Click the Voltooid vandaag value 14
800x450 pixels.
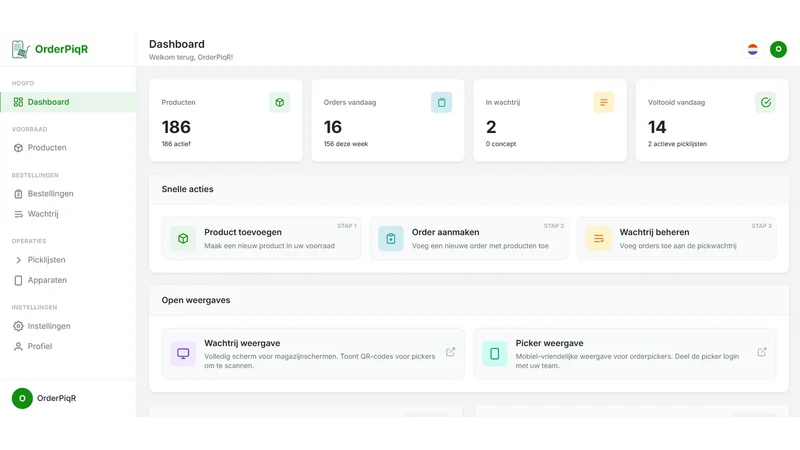pyautogui.click(x=657, y=127)
